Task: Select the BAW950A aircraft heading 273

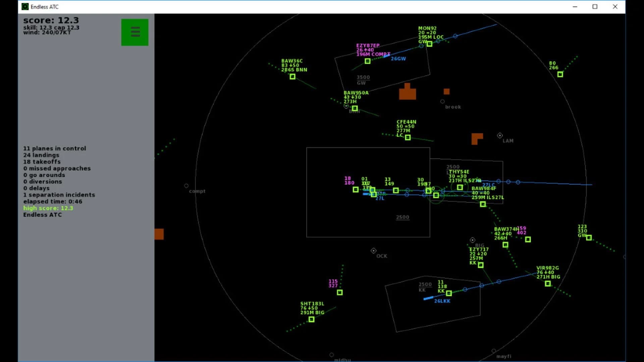Action: (355, 108)
